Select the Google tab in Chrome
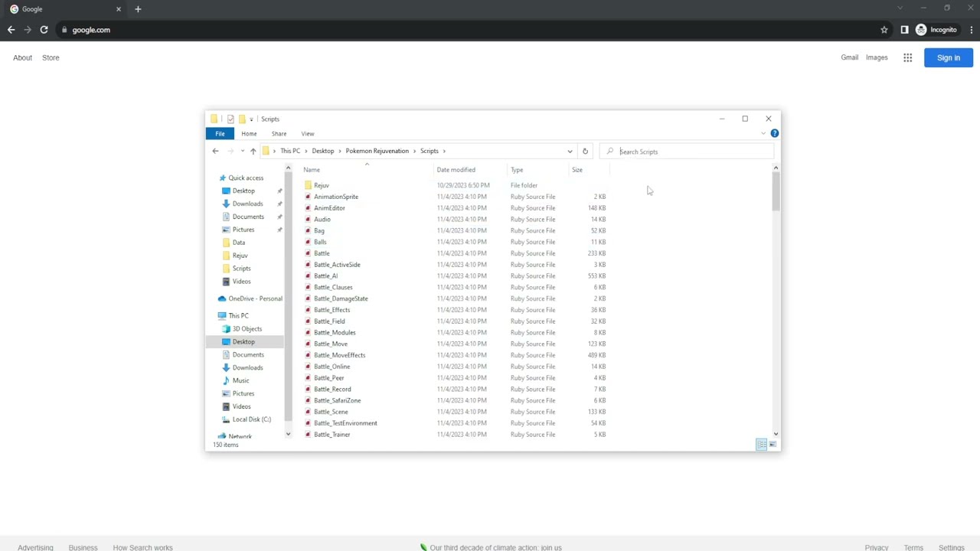Image resolution: width=980 pixels, height=551 pixels. pyautogui.click(x=65, y=9)
